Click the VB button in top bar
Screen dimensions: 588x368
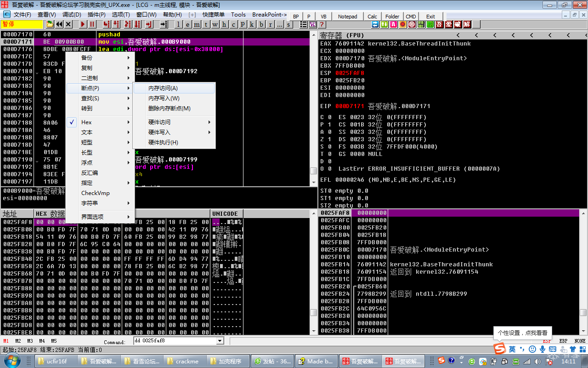pyautogui.click(x=323, y=16)
